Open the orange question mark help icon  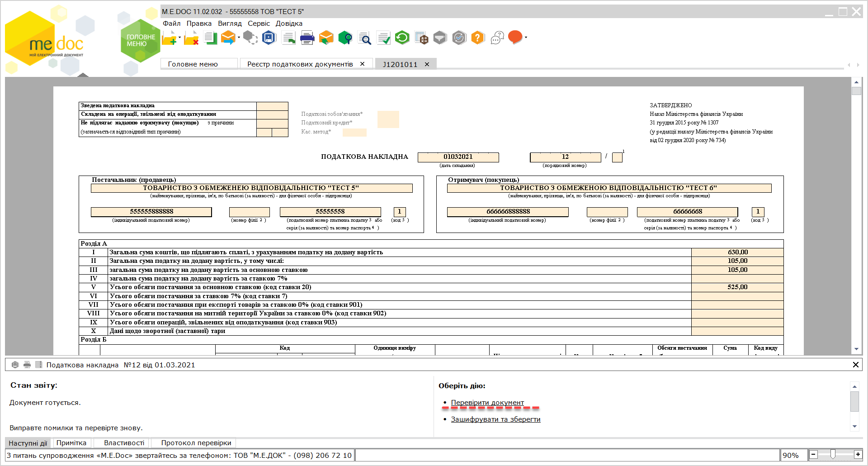coord(477,38)
